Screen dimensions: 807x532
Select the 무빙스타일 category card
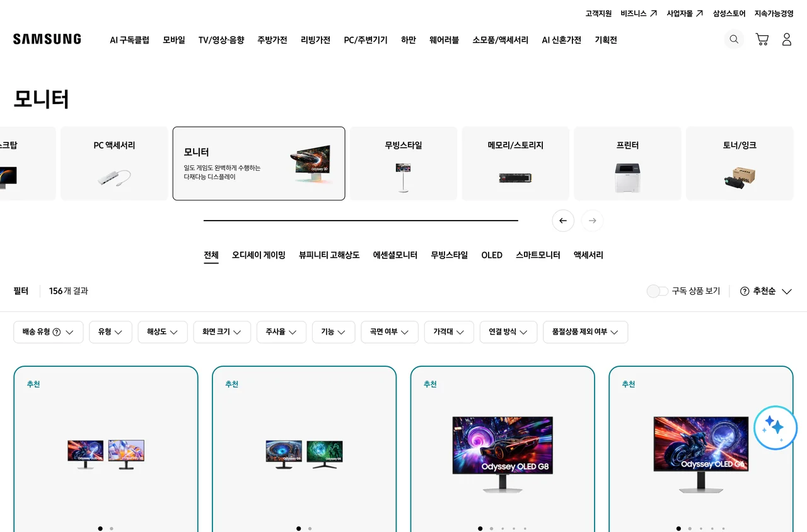(x=403, y=164)
